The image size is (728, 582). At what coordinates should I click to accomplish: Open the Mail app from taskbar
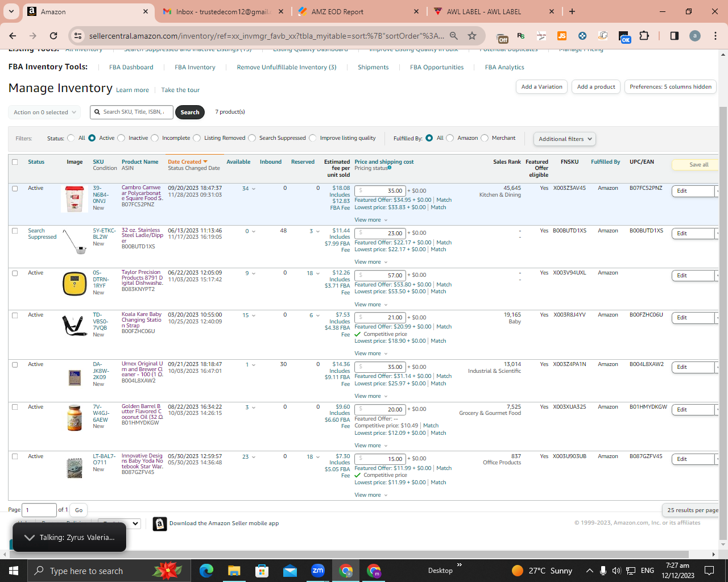(289, 571)
